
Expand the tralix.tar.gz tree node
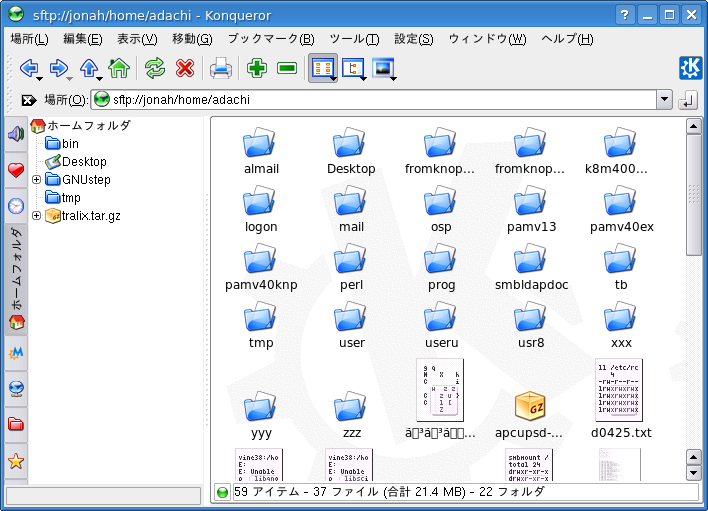37,216
